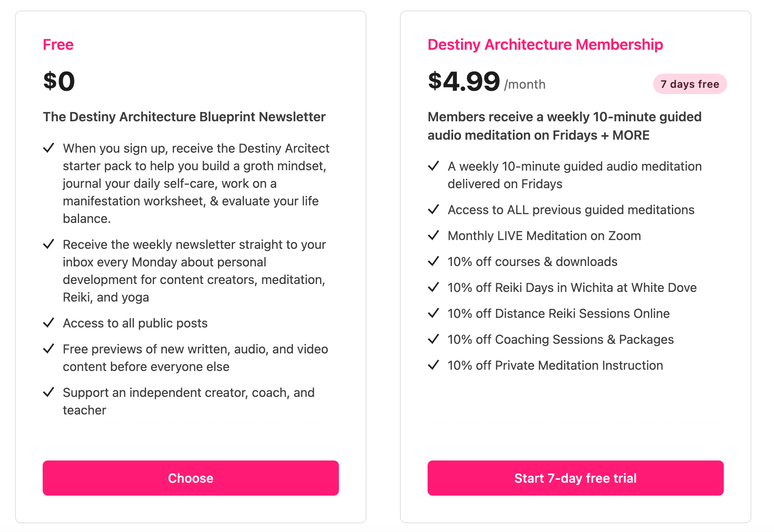Click the $4.99 /month price text
Screen dimensions: 774x532
487,81
